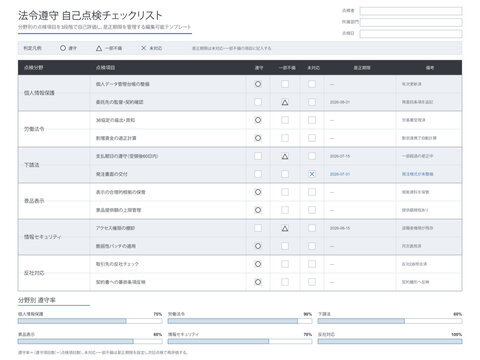Click the 反社対応 category cell in table
This screenshot has height=360, width=480.
[54, 273]
